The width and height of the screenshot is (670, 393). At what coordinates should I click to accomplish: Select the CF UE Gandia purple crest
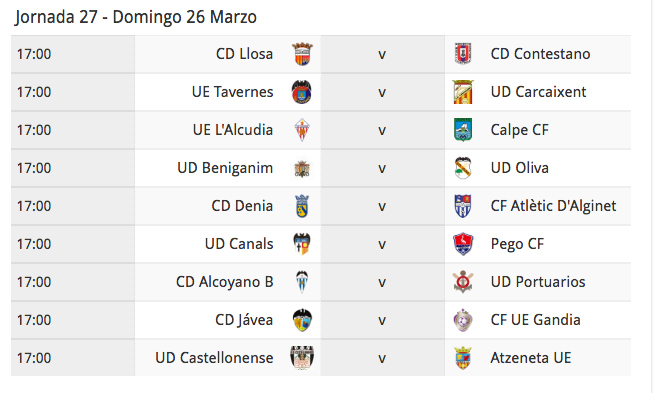463,320
